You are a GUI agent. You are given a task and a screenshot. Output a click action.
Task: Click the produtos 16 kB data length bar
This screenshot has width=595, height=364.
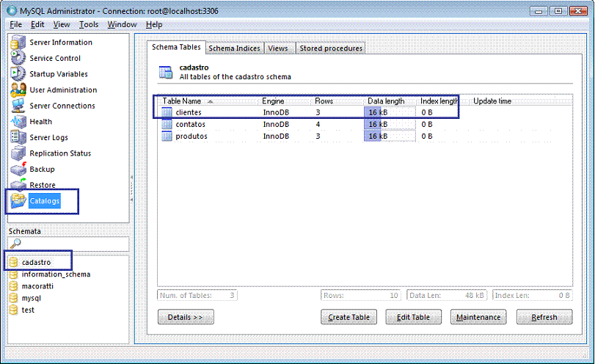[390, 136]
